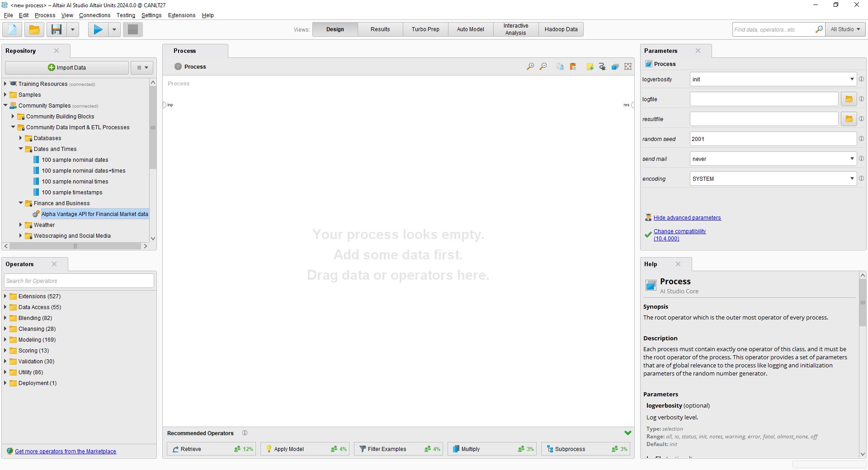Collapse the Finance and Business folder
The image size is (868, 470).
click(x=21, y=203)
